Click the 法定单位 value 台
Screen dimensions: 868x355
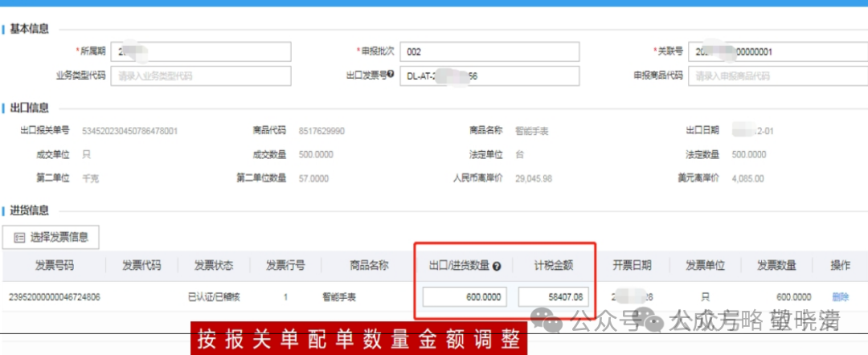[519, 155]
